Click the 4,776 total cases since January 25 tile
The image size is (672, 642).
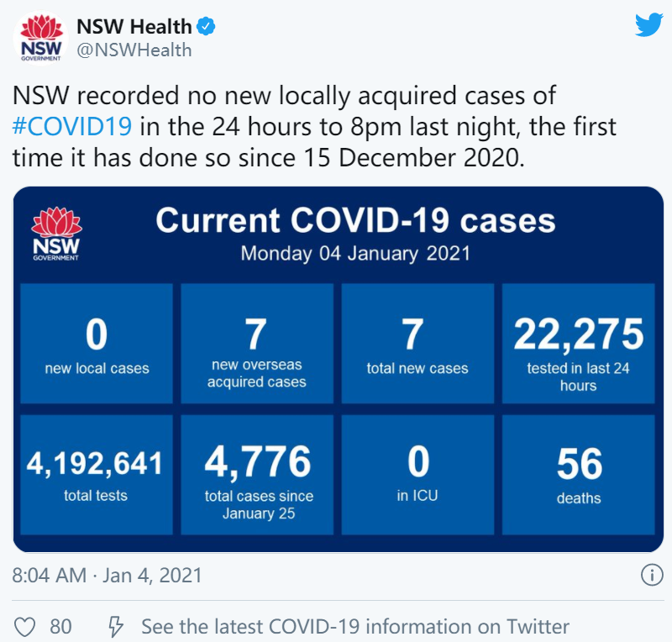257,475
